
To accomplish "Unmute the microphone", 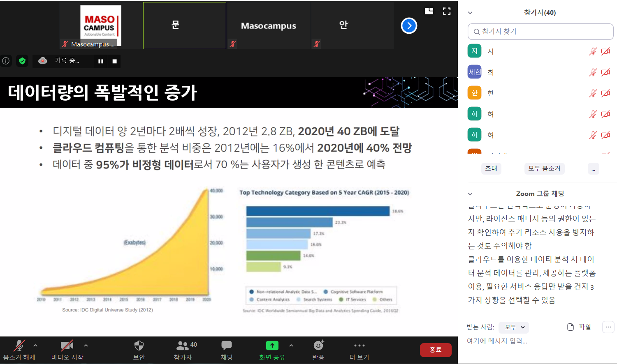I will click(x=19, y=346).
